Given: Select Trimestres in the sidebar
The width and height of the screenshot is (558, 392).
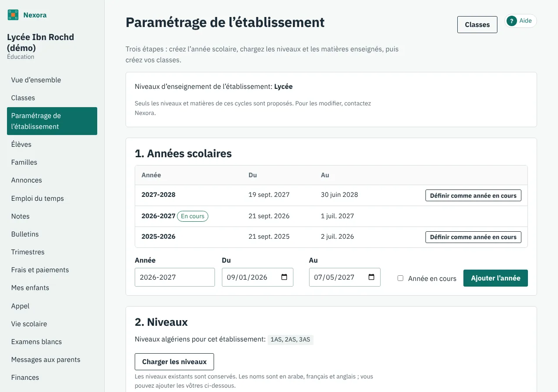Looking at the screenshot, I should pyautogui.click(x=52, y=252).
